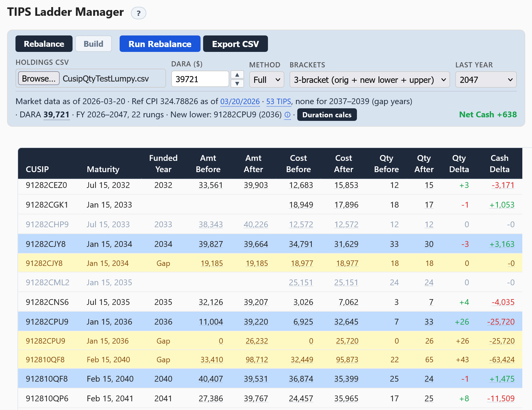The image size is (532, 410).
Task: Focus the DARA amount input field
Action: point(200,79)
